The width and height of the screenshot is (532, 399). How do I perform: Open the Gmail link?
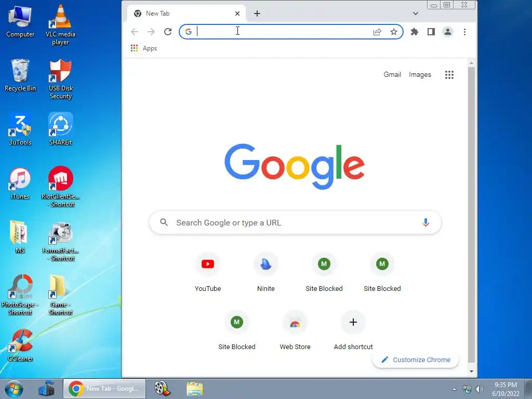(392, 75)
